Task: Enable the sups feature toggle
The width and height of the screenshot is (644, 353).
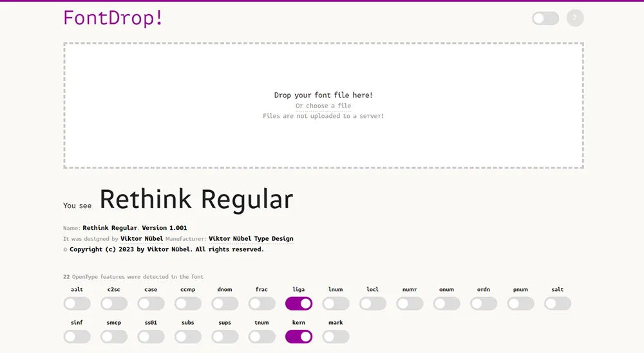Action: point(225,336)
